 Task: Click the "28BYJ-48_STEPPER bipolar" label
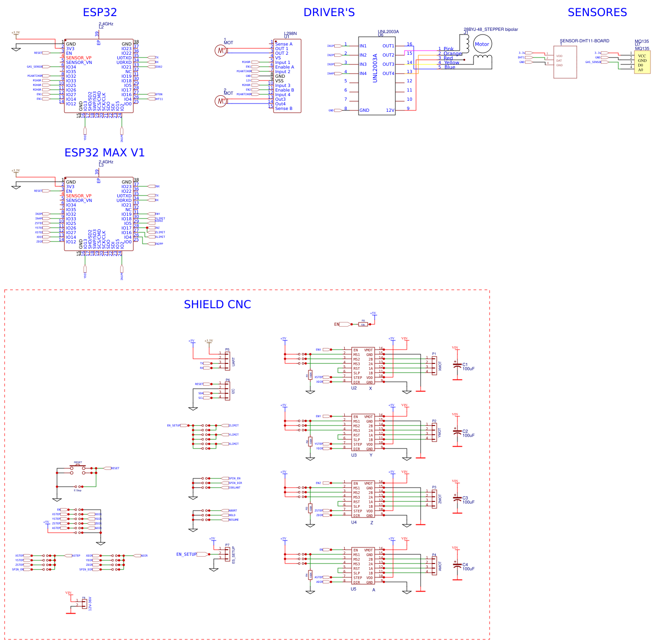(491, 29)
